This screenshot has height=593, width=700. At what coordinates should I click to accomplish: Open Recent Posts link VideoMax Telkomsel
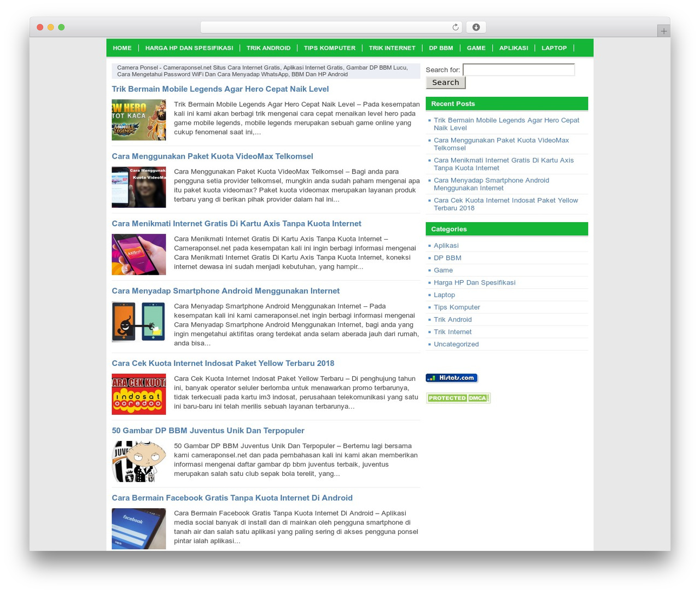click(x=501, y=144)
